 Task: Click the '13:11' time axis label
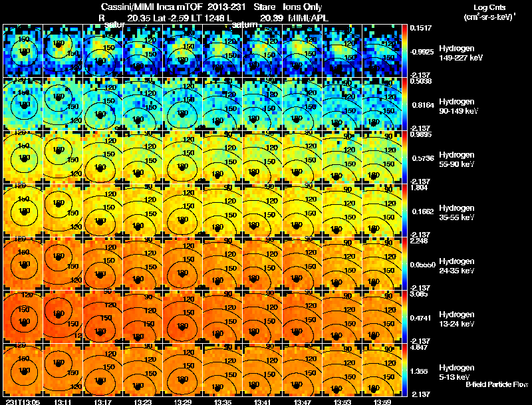click(x=63, y=402)
